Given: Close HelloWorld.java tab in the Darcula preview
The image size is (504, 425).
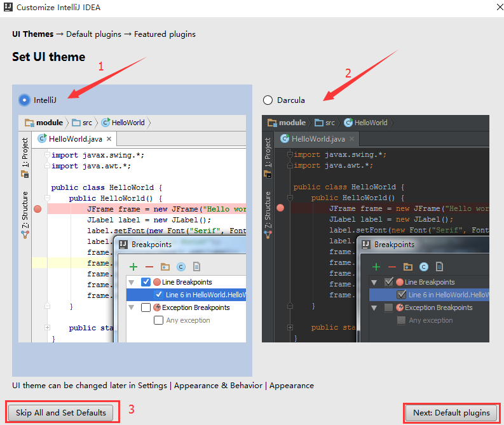Looking at the screenshot, I should [351, 139].
